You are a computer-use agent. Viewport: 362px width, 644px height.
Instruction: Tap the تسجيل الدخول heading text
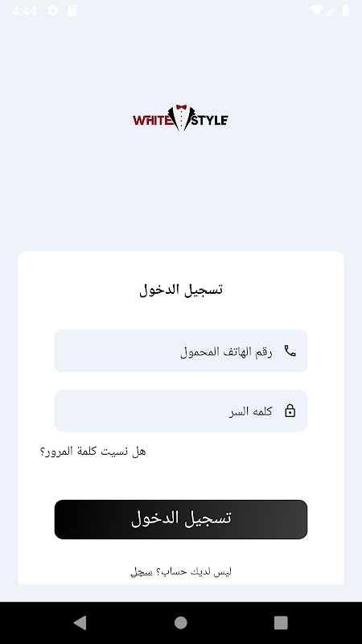tap(181, 289)
